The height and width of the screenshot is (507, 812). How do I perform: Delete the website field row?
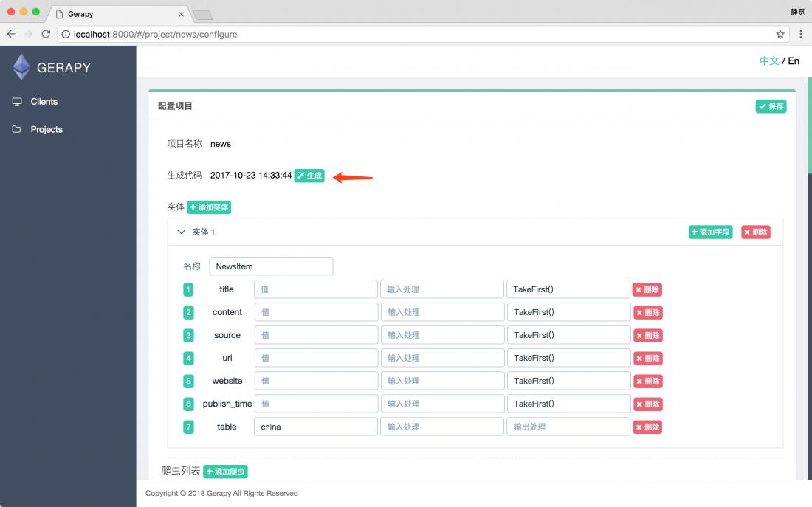[x=648, y=381]
